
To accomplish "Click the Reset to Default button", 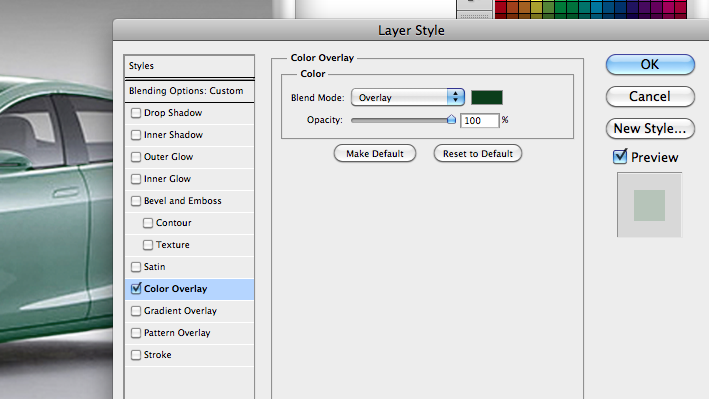I will (x=477, y=153).
